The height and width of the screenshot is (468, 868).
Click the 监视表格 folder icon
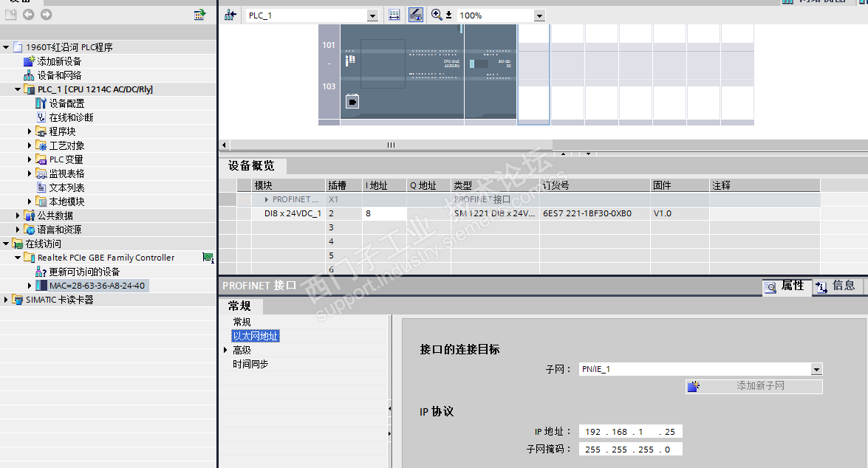[41, 173]
